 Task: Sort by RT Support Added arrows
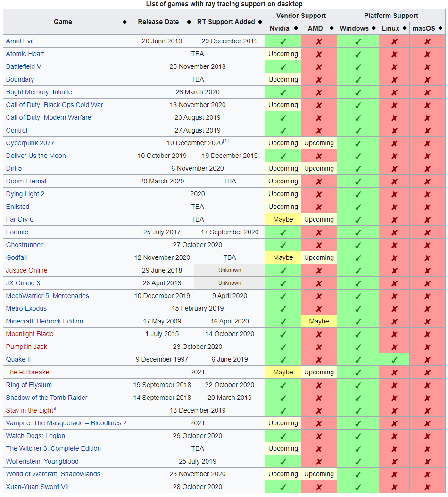pos(260,22)
